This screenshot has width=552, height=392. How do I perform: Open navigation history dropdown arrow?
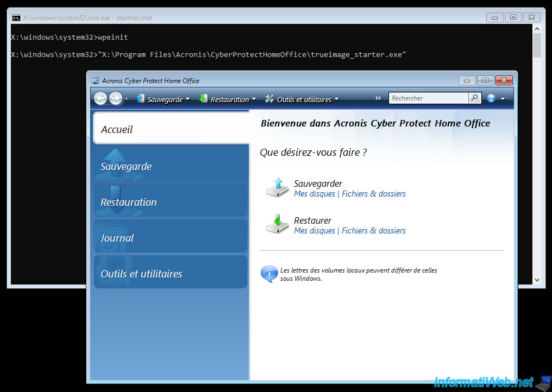pyautogui.click(x=127, y=99)
